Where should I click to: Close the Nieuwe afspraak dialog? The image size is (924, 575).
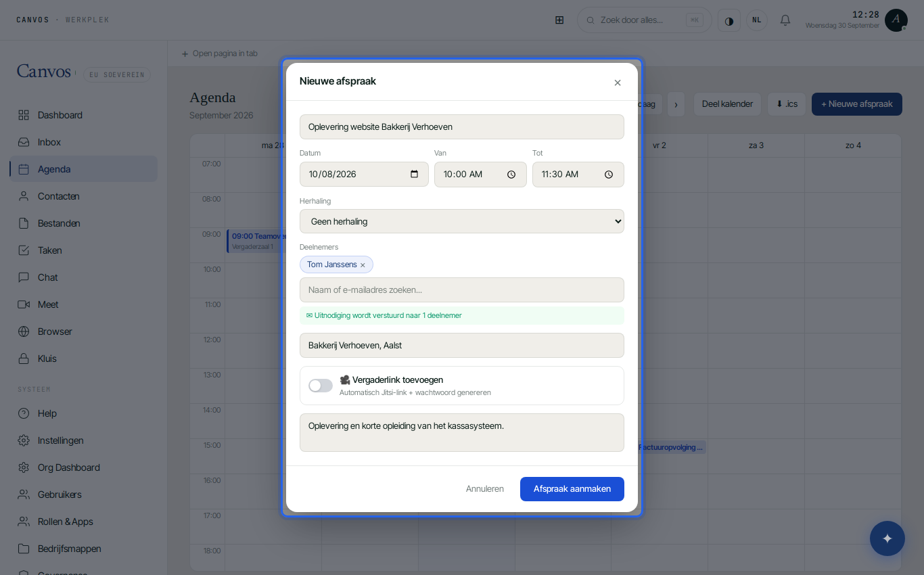pyautogui.click(x=618, y=83)
